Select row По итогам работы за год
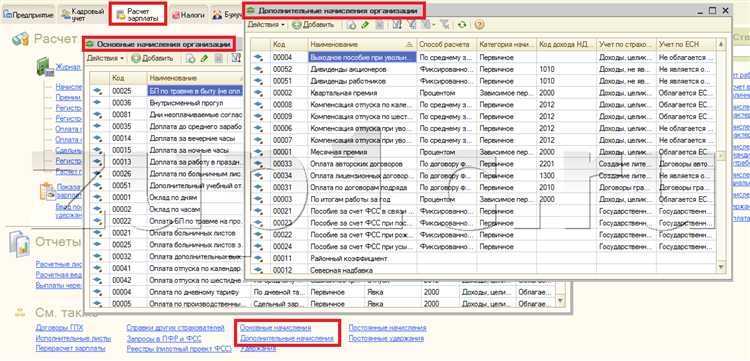Screen dimensions: 750x361 pyautogui.click(x=483, y=199)
